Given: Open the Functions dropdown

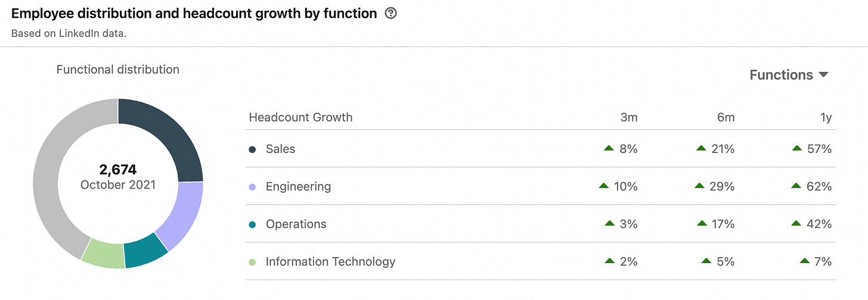Looking at the screenshot, I should pos(789,75).
